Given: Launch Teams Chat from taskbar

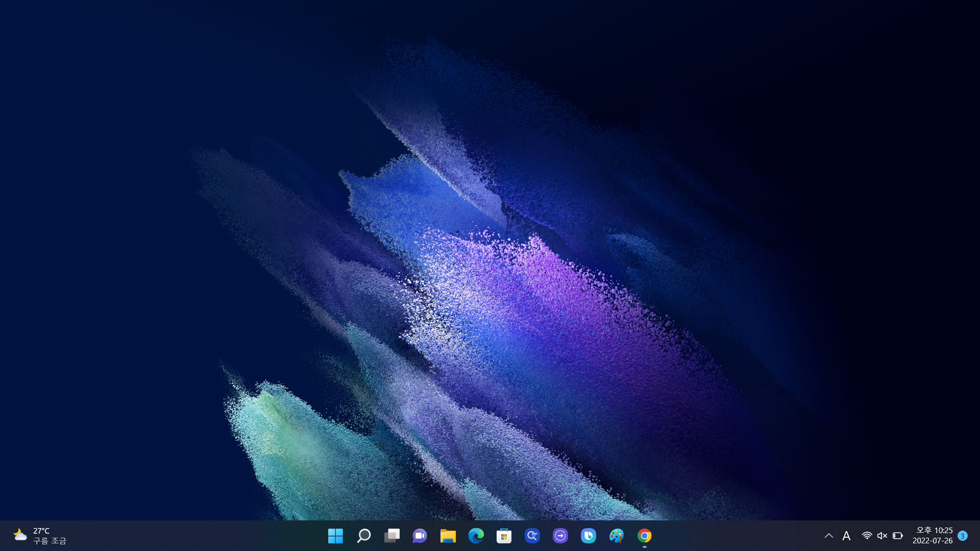Looking at the screenshot, I should click(420, 536).
